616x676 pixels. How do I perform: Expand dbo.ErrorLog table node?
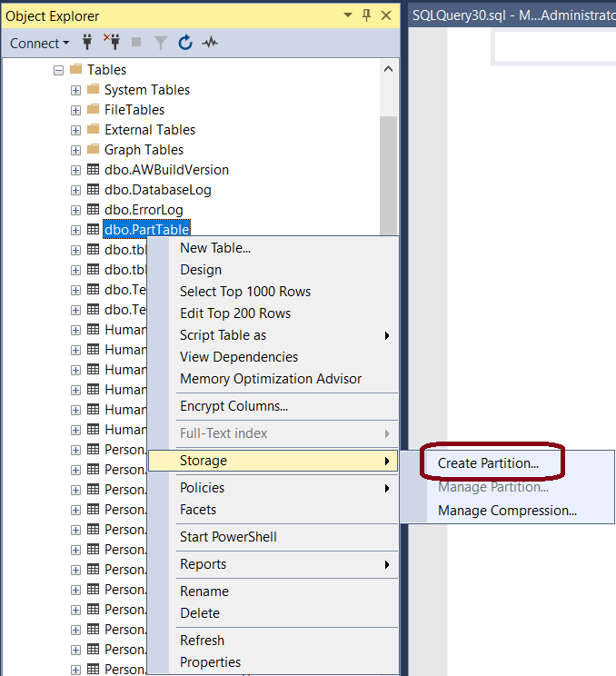tap(76, 210)
